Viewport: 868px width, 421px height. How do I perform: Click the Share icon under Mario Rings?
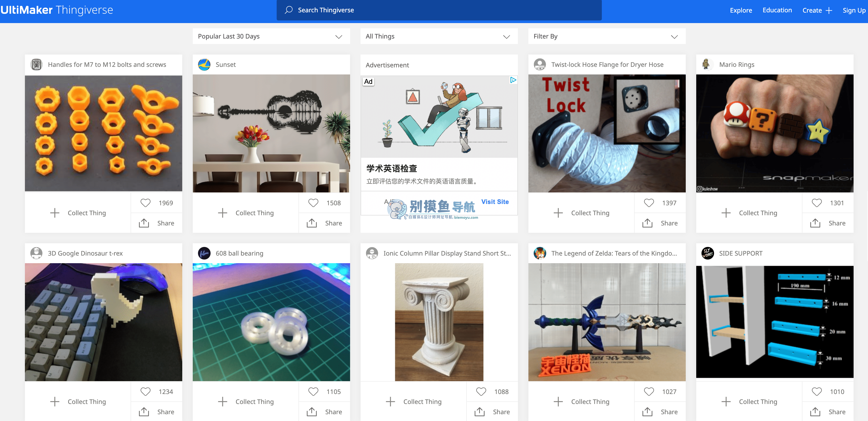(815, 223)
